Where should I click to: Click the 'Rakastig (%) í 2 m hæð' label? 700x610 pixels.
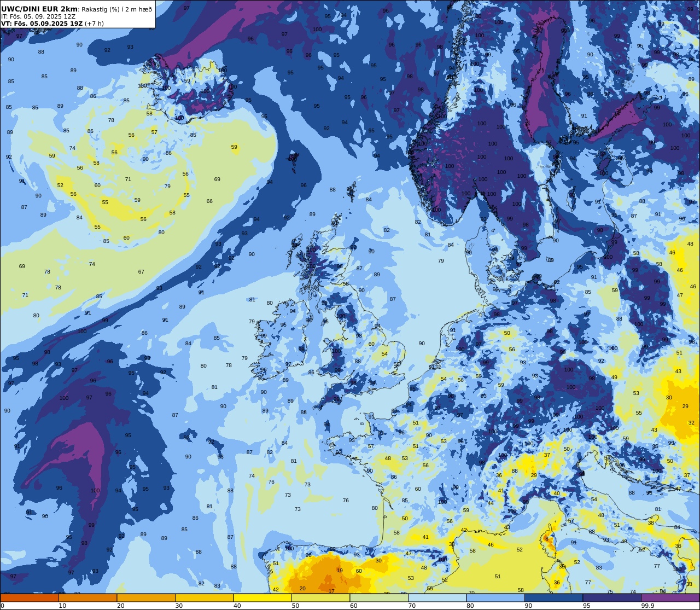(116, 9)
